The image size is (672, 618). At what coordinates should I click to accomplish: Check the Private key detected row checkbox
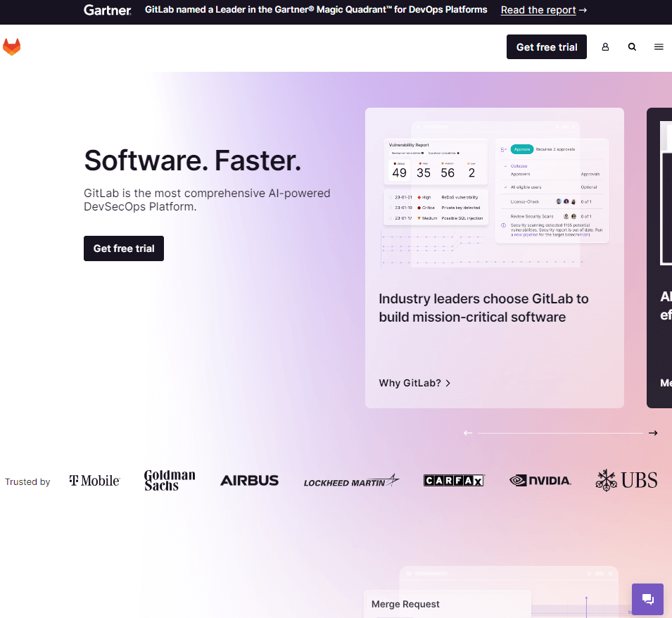[x=390, y=208]
